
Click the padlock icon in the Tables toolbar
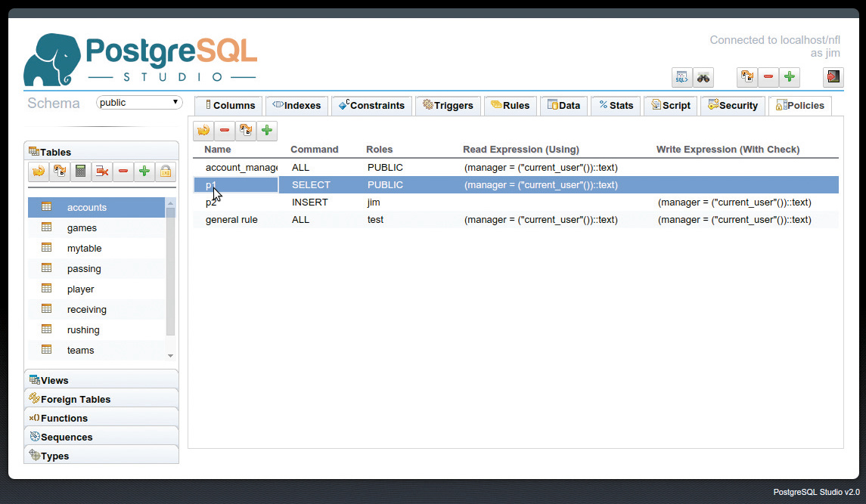tap(165, 172)
